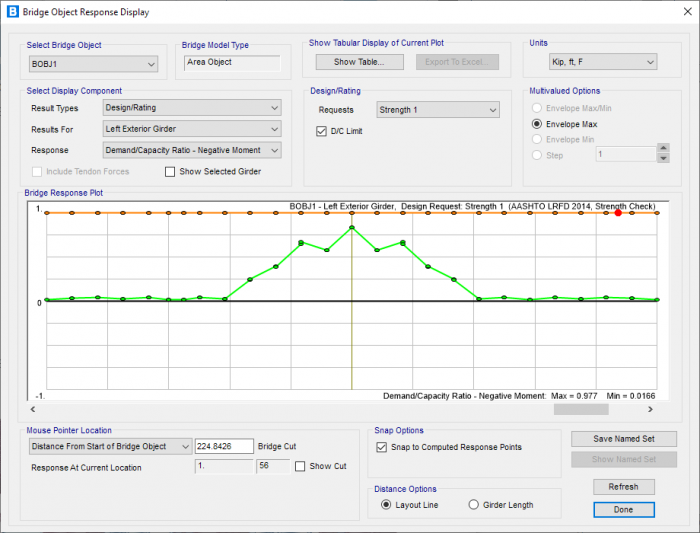Click the red marker on D/C limit line

618,213
